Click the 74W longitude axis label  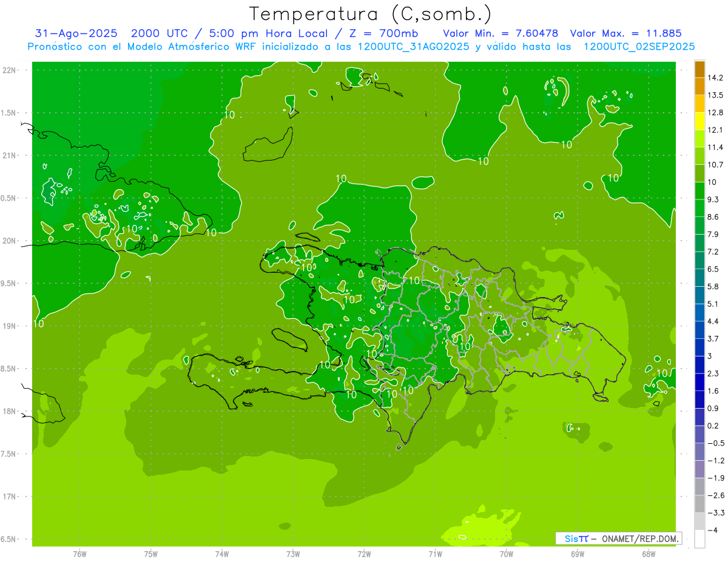(x=222, y=554)
